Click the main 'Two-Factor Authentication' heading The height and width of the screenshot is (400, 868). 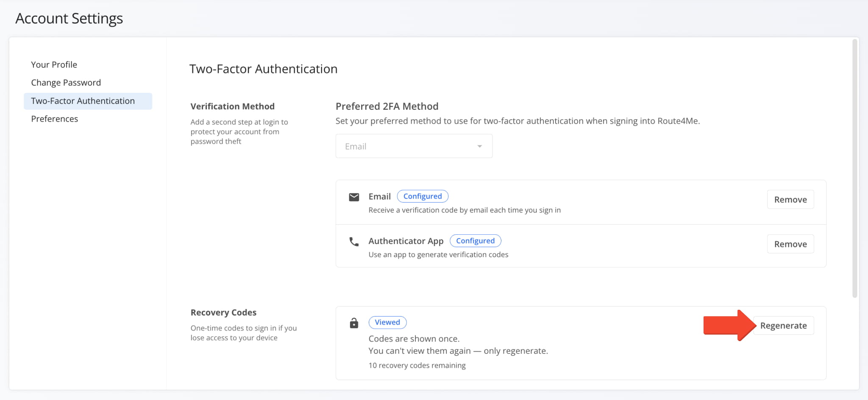(263, 69)
